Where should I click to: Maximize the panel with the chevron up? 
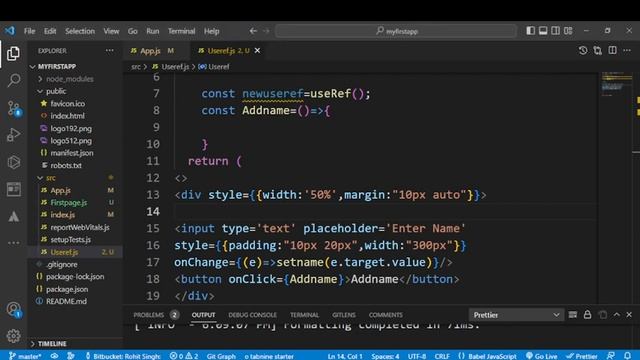pos(617,315)
